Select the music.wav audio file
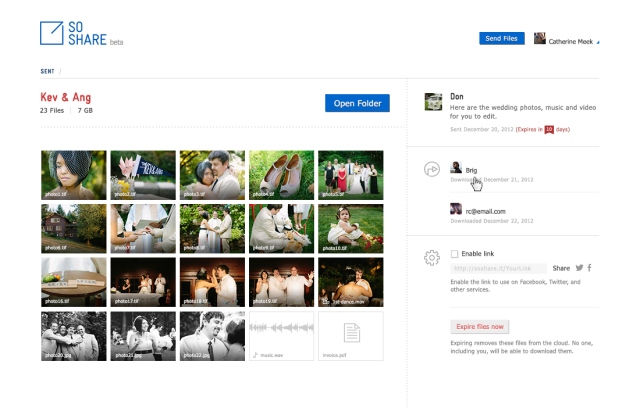640x408 pixels. pos(282,336)
